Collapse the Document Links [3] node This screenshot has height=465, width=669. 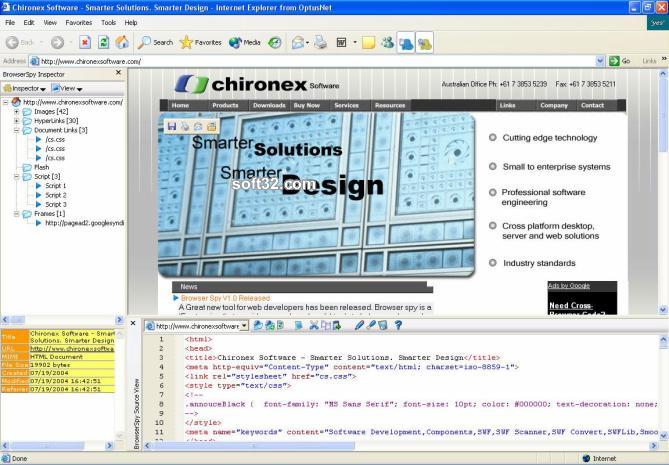[x=17, y=130]
